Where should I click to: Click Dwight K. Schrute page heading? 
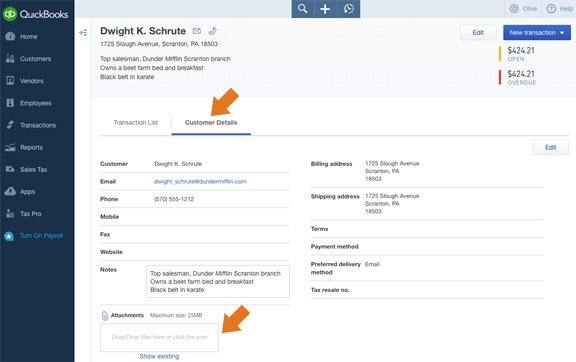(143, 31)
